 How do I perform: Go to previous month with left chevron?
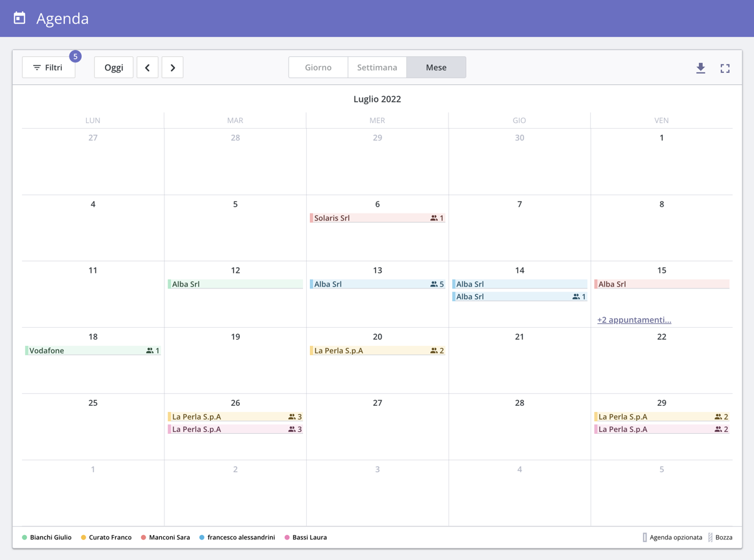pyautogui.click(x=147, y=67)
